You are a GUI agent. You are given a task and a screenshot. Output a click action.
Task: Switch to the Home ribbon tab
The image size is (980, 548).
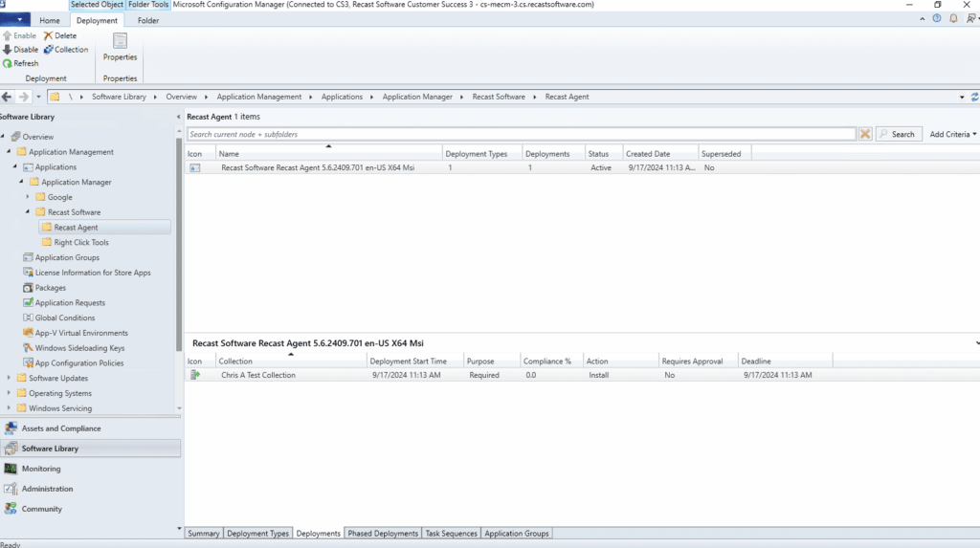50,20
